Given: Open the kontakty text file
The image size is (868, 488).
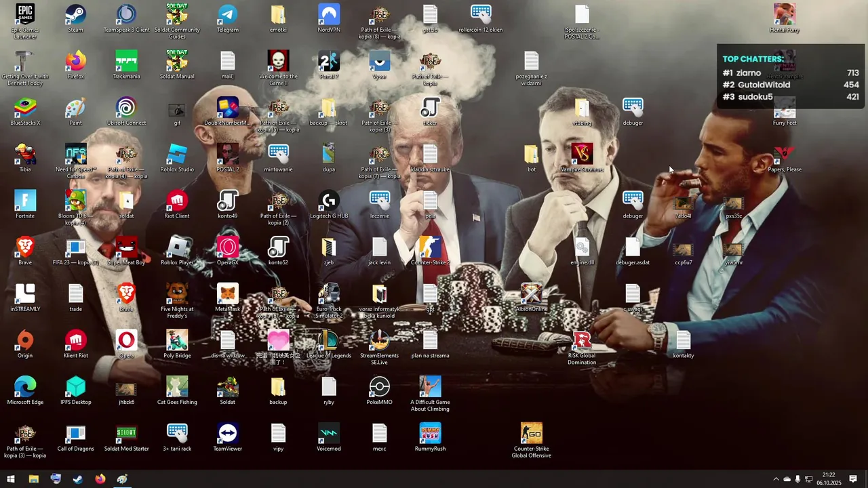Looking at the screenshot, I should coord(684,344).
